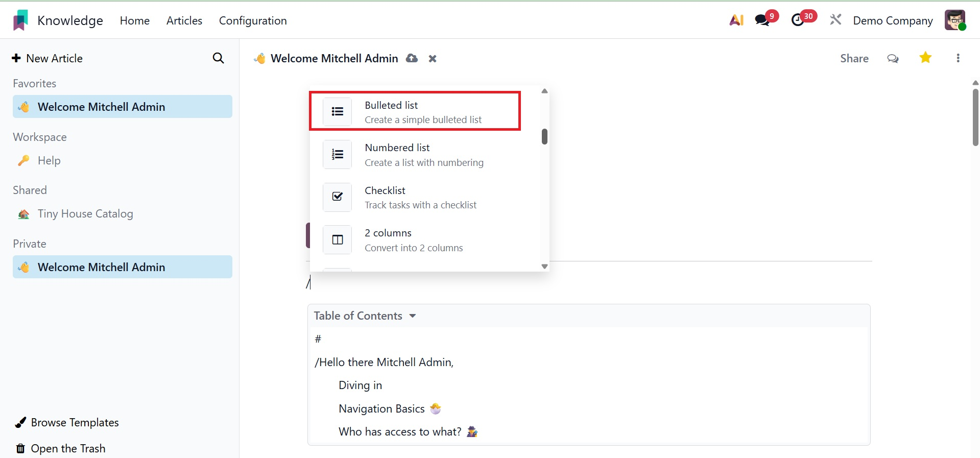Open the Configuration menu
Screen dimensions: 980x458
click(253, 20)
